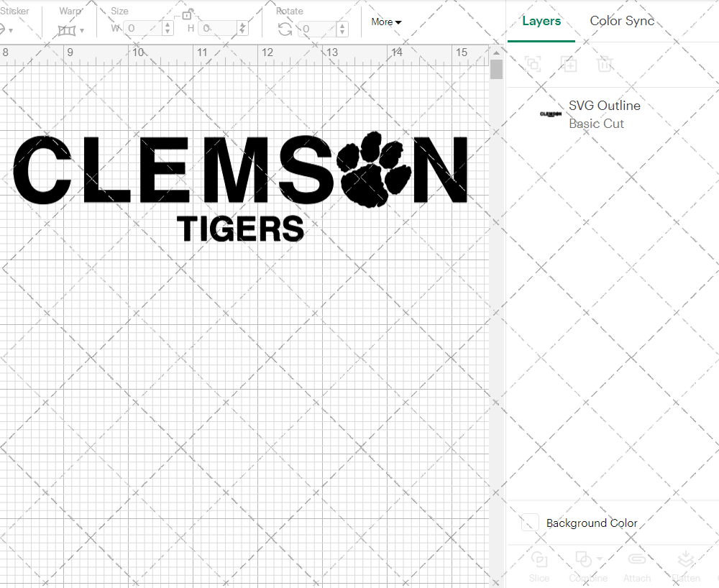Open the Background Color swatch
This screenshot has width=719, height=588.
click(x=529, y=523)
